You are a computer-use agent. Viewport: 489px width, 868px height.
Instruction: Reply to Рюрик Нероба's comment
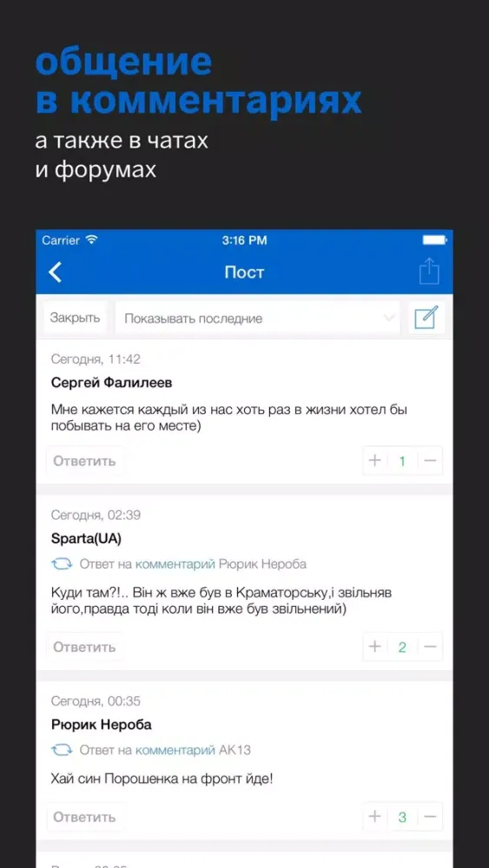coord(85,817)
